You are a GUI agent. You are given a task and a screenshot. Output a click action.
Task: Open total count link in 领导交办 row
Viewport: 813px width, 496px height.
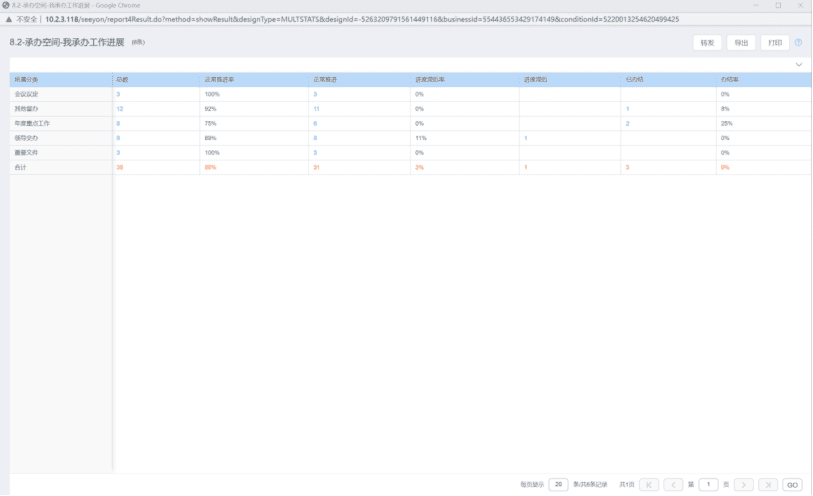pyautogui.click(x=118, y=138)
